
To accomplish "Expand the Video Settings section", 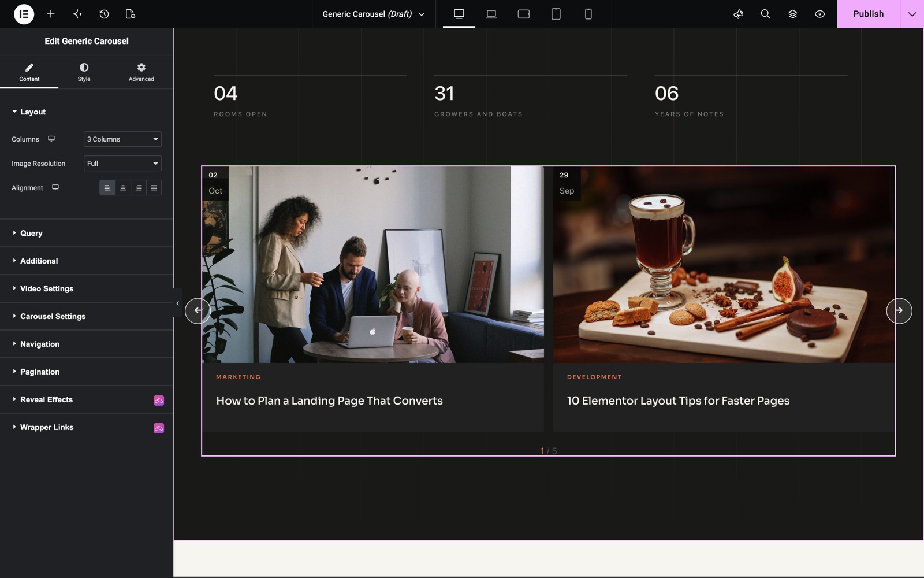I will [87, 288].
